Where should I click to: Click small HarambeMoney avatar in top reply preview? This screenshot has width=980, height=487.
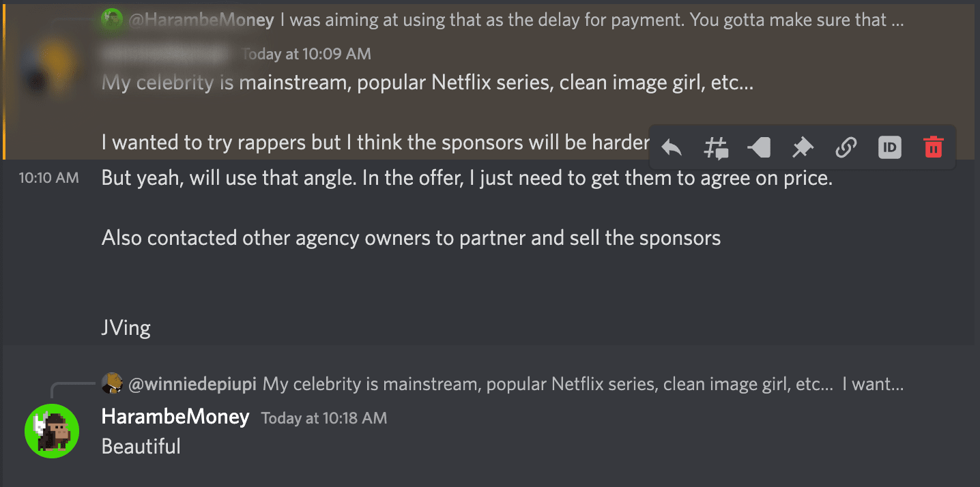coord(112,19)
